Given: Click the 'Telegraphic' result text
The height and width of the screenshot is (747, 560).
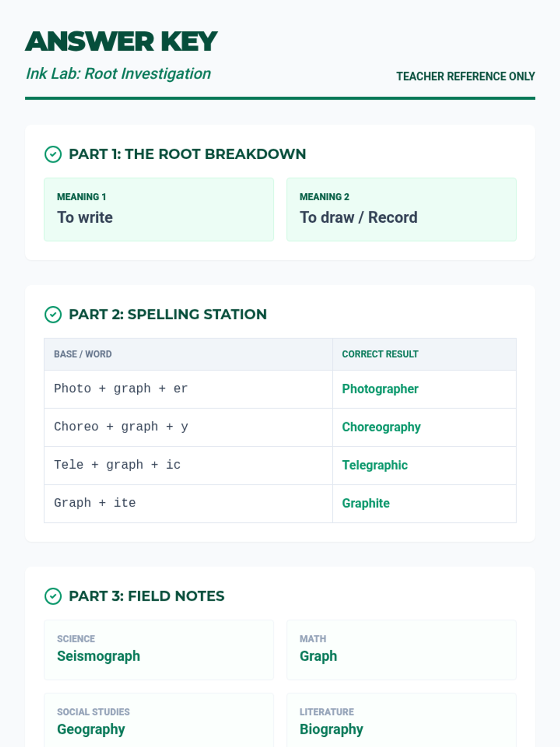Looking at the screenshot, I should click(x=375, y=465).
